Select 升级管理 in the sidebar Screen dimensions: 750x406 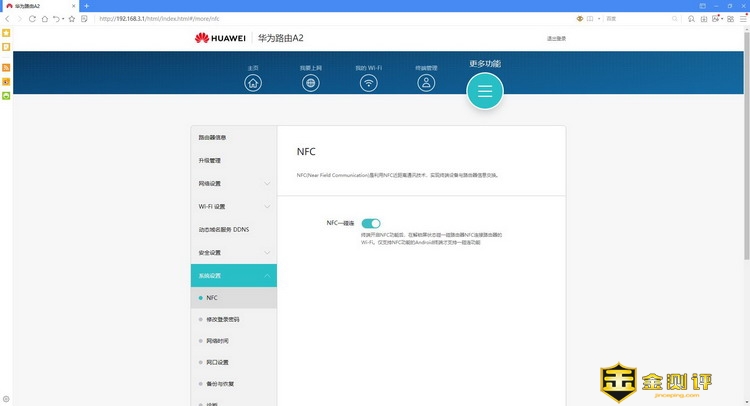(209, 160)
